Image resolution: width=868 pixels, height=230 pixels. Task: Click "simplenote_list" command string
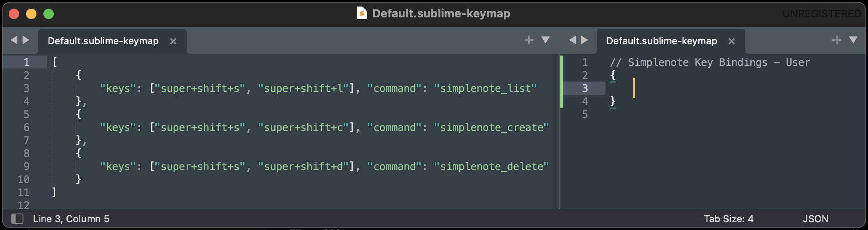point(485,89)
